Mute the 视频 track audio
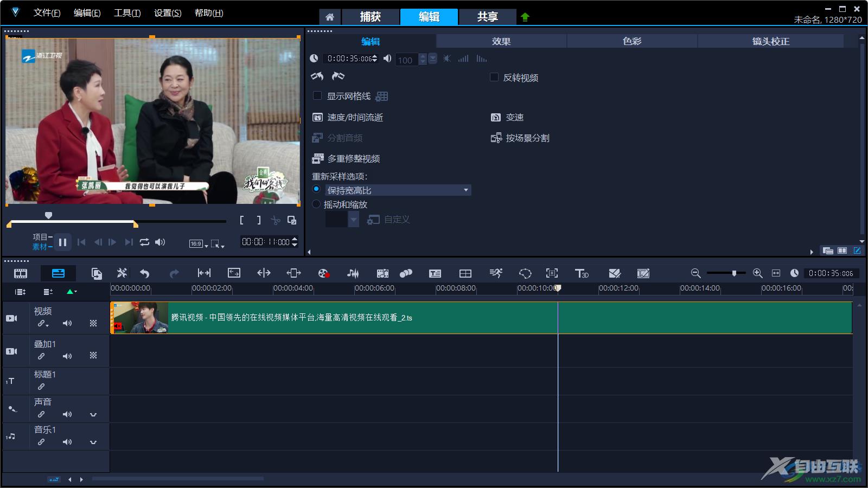Image resolution: width=868 pixels, height=488 pixels. (67, 323)
